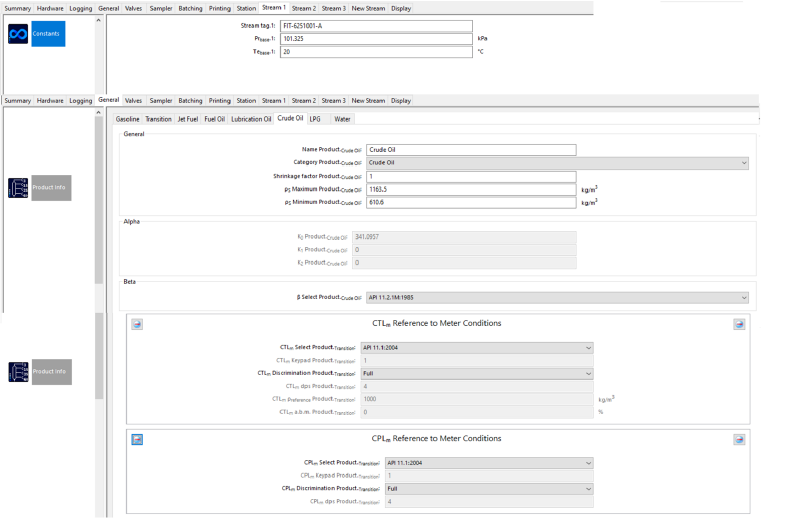
Task: Click the CTLm dps Product field
Action: point(477,386)
